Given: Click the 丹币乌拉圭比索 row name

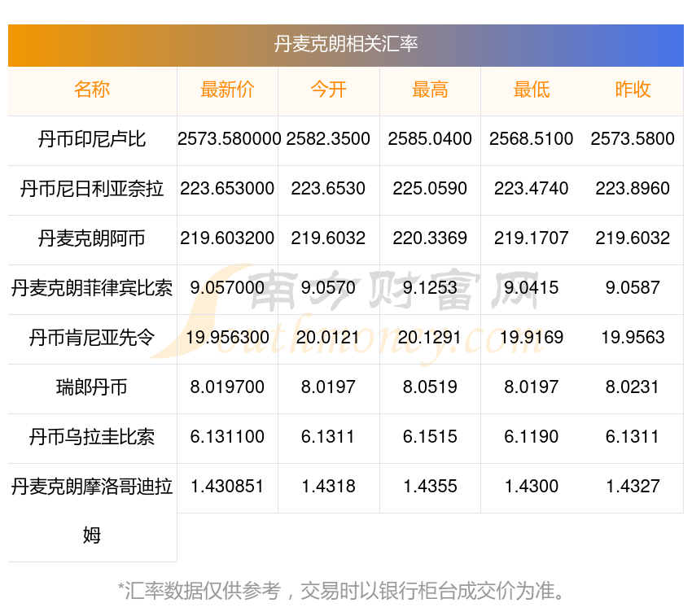Looking at the screenshot, I should 92,437.
